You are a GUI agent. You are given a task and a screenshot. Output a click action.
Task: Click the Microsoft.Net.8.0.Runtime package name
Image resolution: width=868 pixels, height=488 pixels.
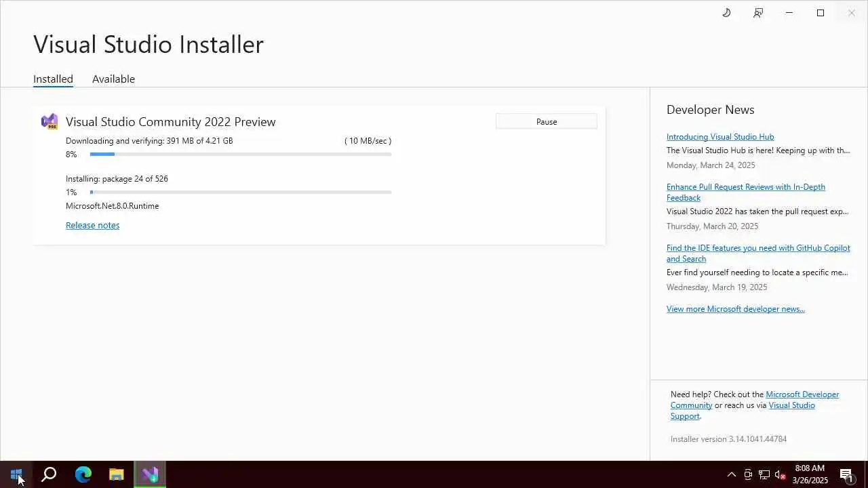(x=113, y=205)
